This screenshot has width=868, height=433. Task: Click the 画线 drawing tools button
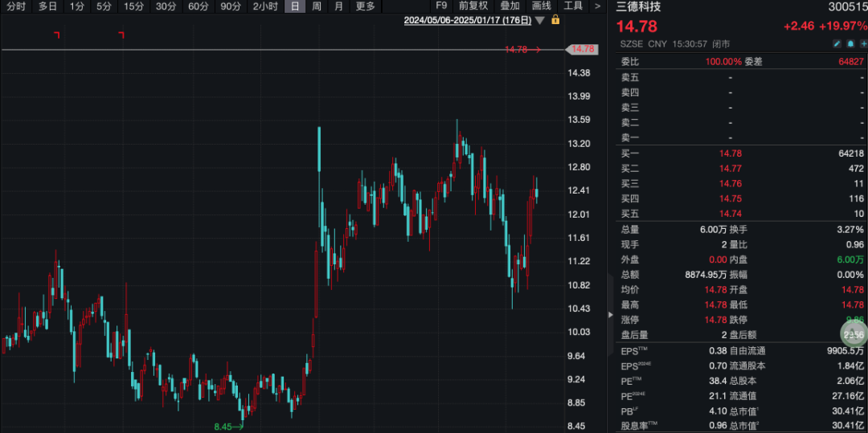click(542, 6)
